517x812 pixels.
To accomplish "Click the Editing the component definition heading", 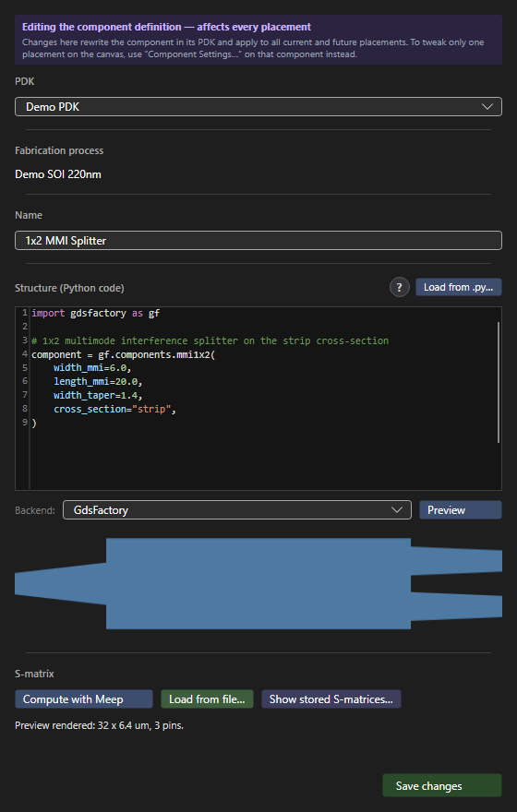I will pyautogui.click(x=166, y=27).
